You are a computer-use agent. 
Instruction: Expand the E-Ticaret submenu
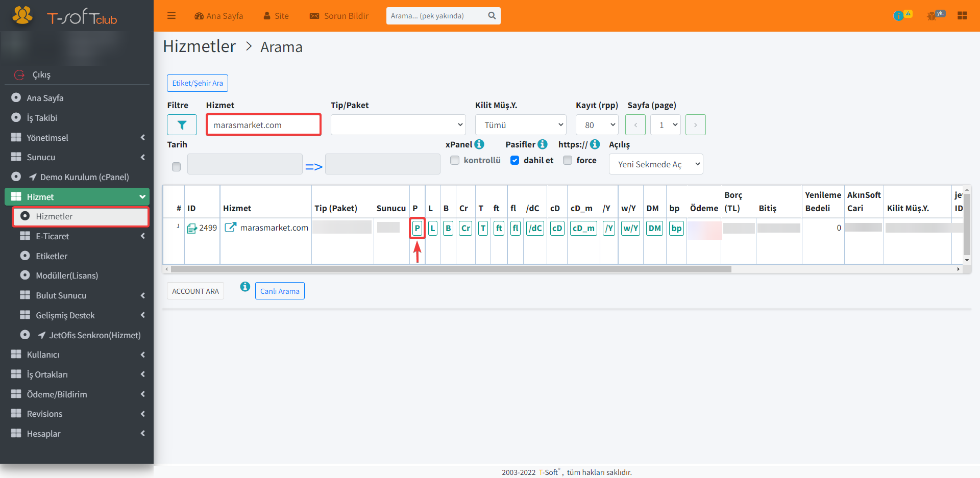[x=82, y=236]
